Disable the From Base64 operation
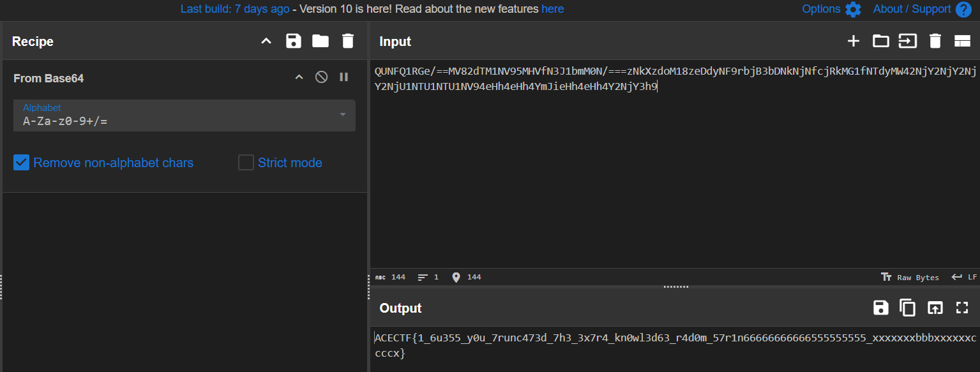This screenshot has width=980, height=372. coord(322,77)
